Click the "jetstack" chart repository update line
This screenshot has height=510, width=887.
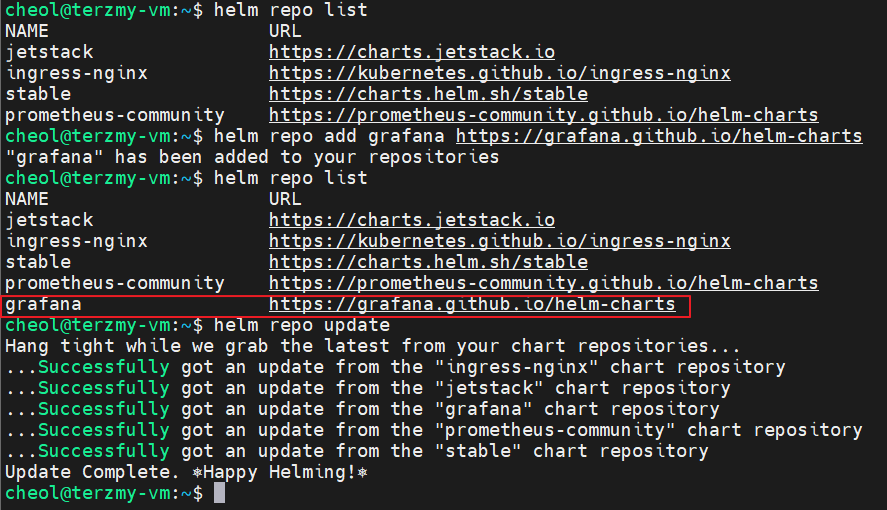[x=368, y=388]
